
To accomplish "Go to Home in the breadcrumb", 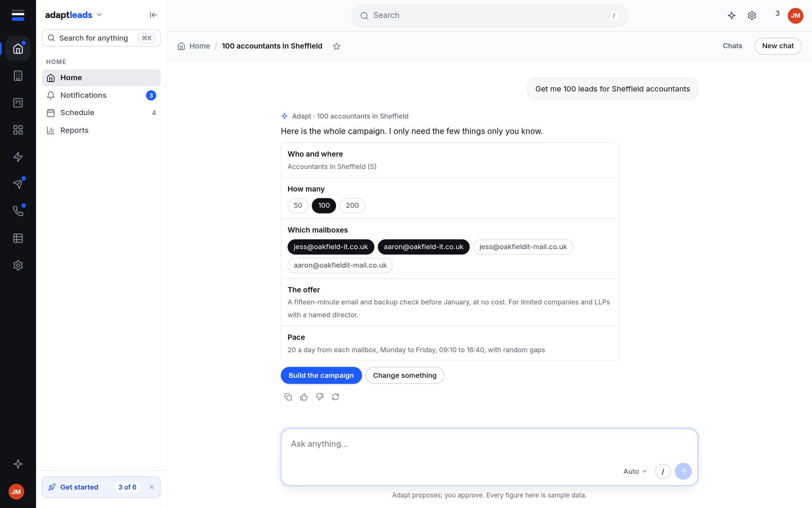I will tap(194, 46).
